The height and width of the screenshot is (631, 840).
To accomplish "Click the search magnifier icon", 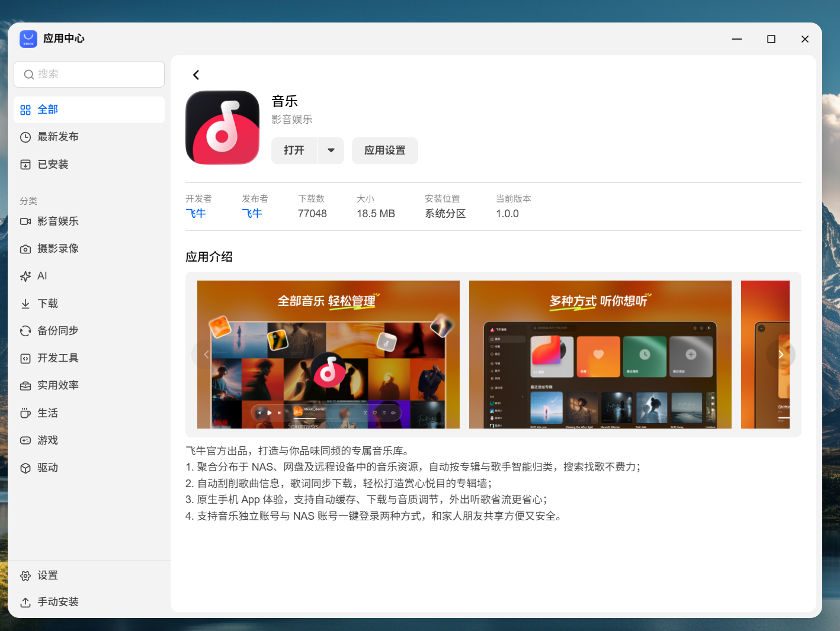I will click(28, 75).
